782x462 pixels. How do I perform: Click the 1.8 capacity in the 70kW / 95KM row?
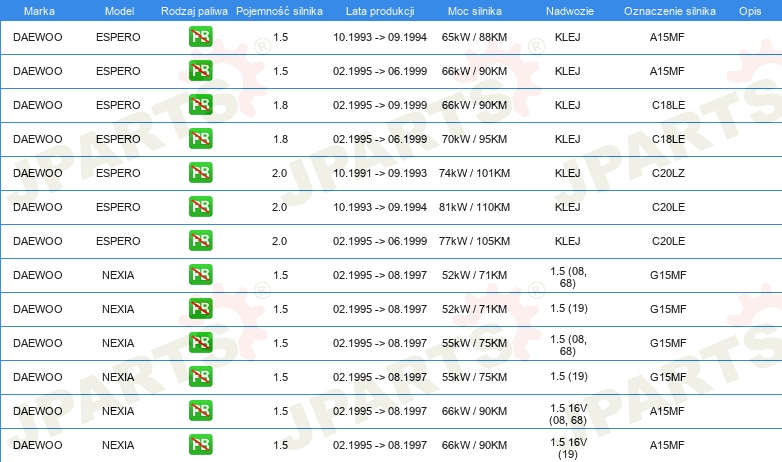280,139
